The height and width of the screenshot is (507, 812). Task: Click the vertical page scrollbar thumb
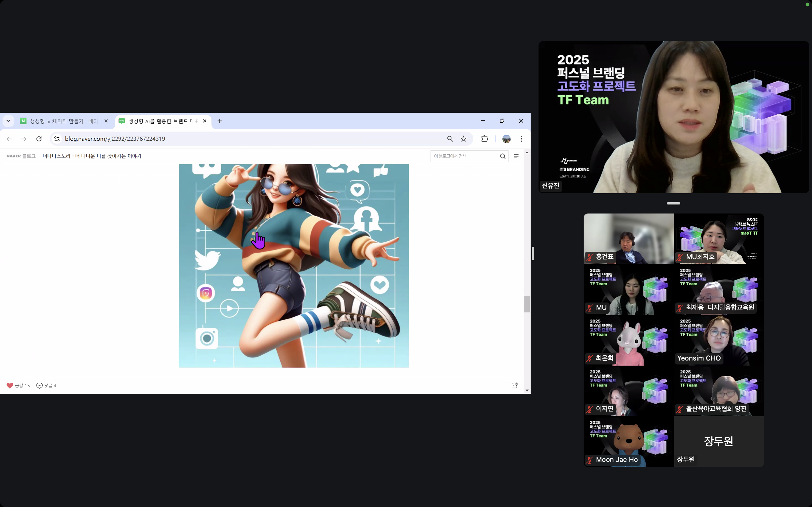tap(527, 304)
